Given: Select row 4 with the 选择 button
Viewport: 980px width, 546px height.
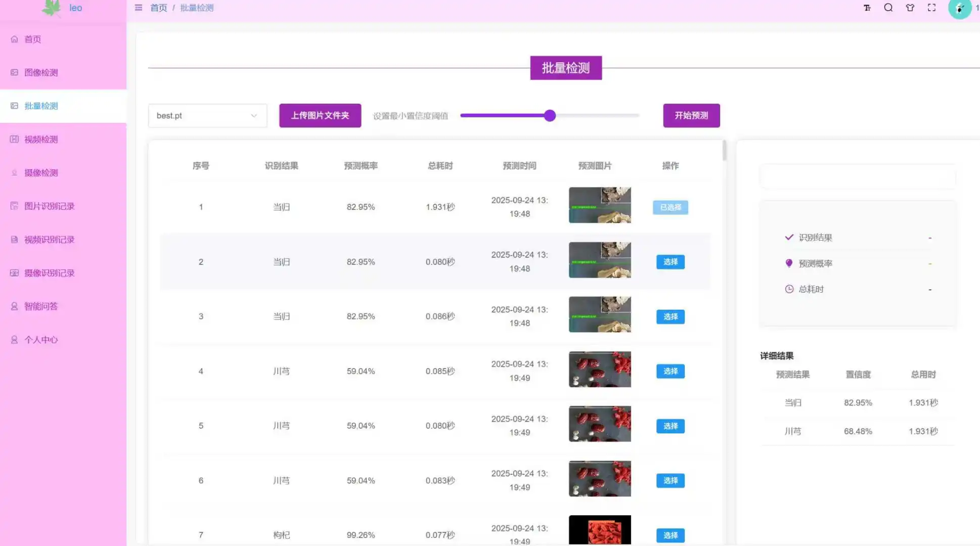Looking at the screenshot, I should (x=670, y=371).
